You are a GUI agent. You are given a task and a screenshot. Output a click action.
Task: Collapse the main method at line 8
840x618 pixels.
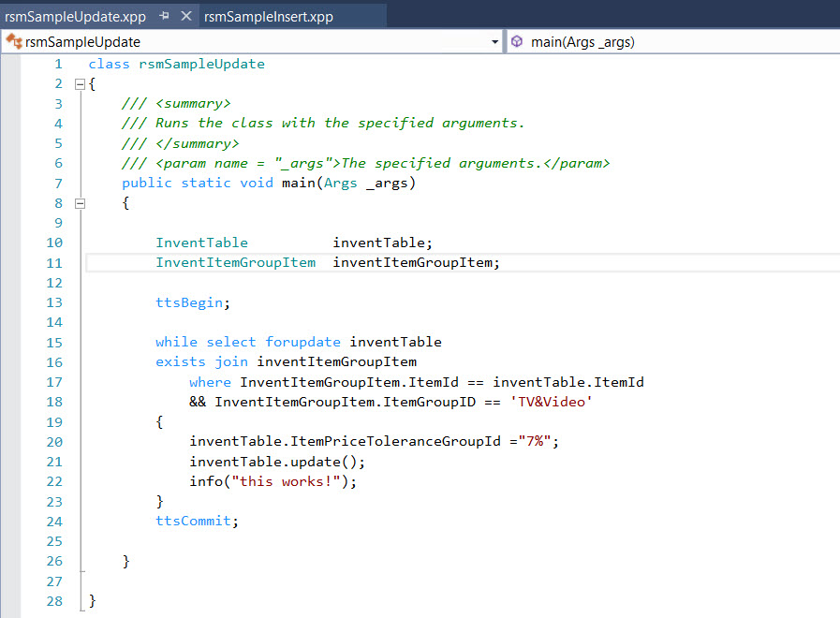click(x=80, y=203)
